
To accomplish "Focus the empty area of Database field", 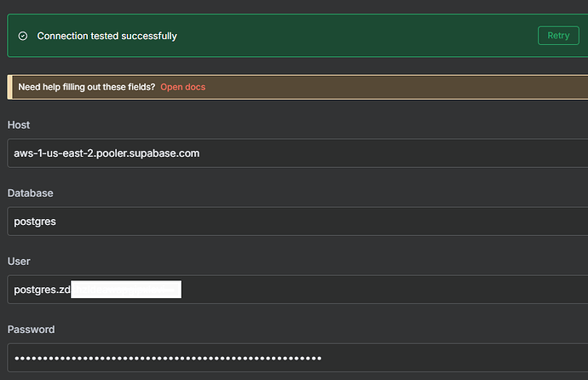I will (x=341, y=222).
